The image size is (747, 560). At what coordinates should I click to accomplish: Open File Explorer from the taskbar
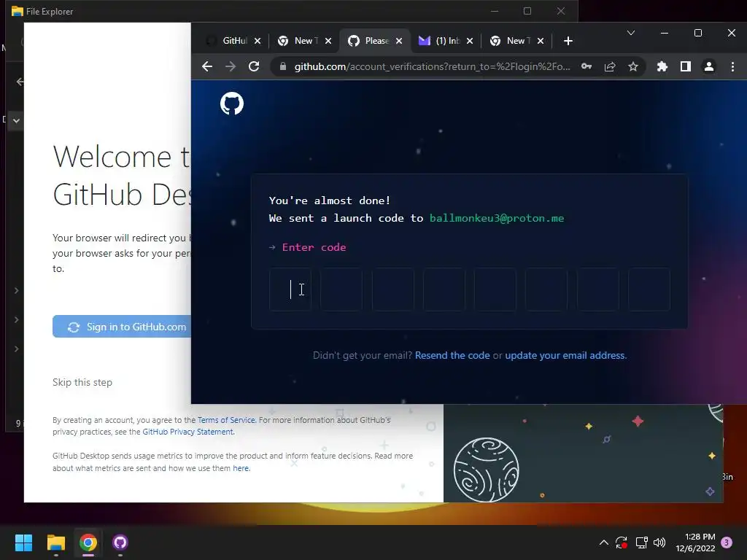tap(55, 542)
